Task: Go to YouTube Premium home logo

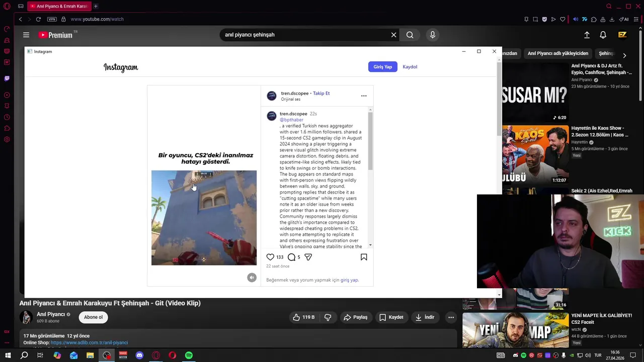Action: coord(56,35)
